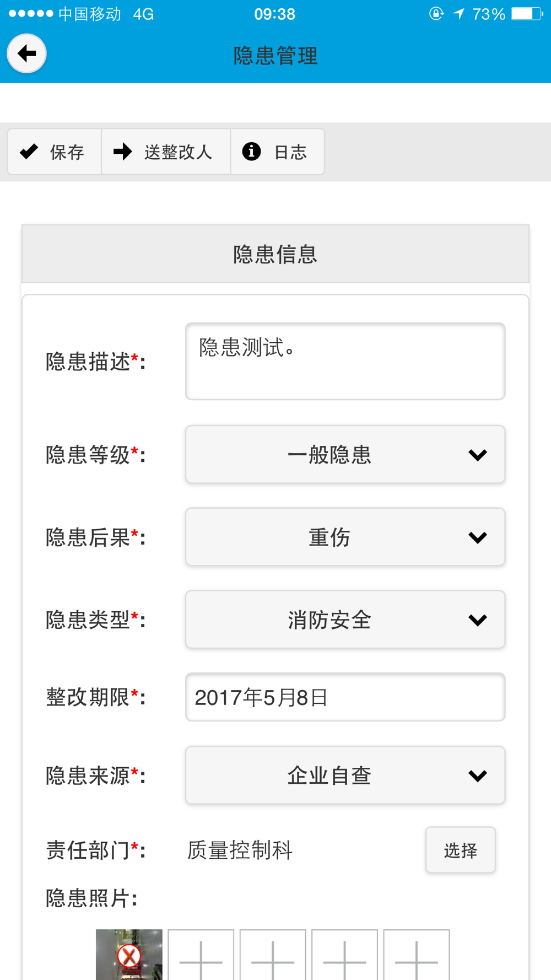
Task: Add photo in first empty plus slot
Action: tap(201, 955)
